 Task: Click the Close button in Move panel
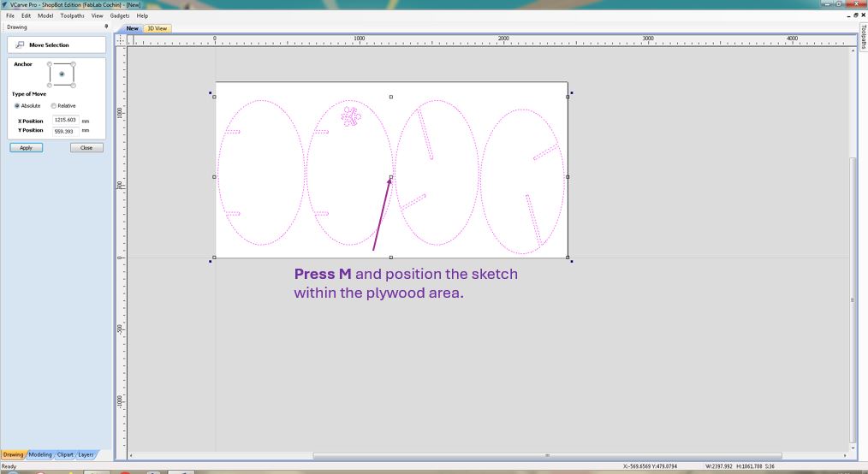(x=86, y=148)
